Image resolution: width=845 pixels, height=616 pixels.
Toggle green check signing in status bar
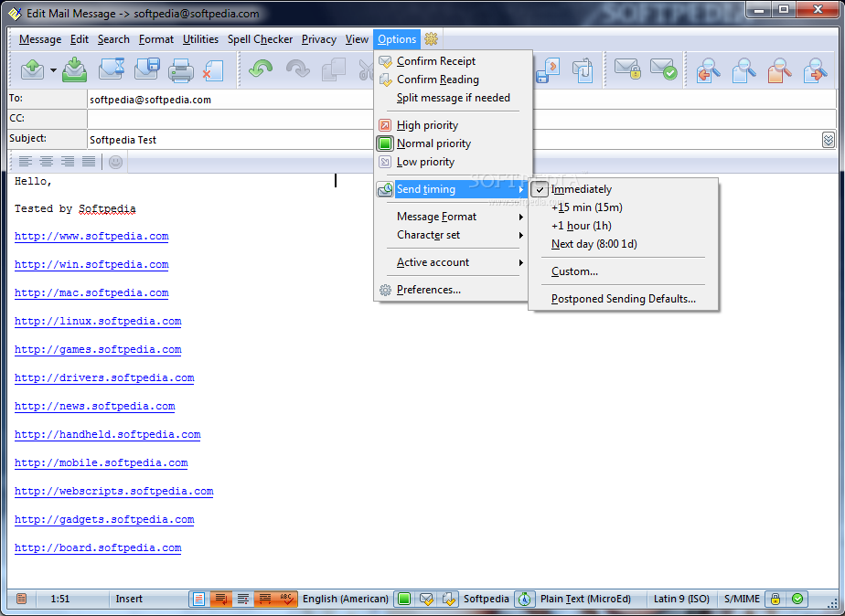pyautogui.click(x=797, y=599)
